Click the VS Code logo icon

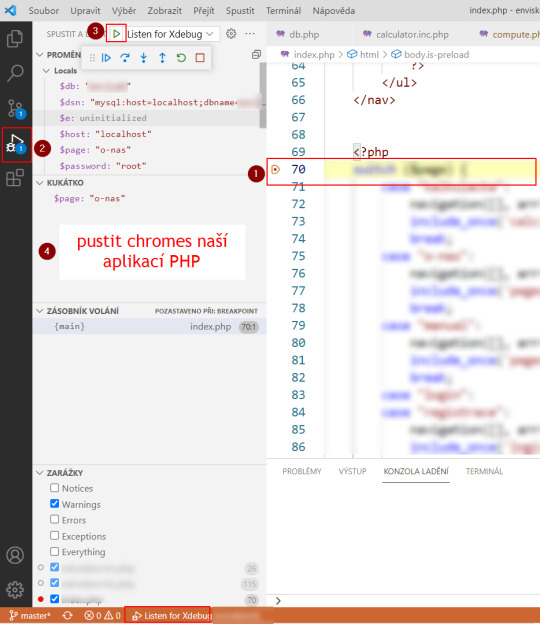[10, 10]
